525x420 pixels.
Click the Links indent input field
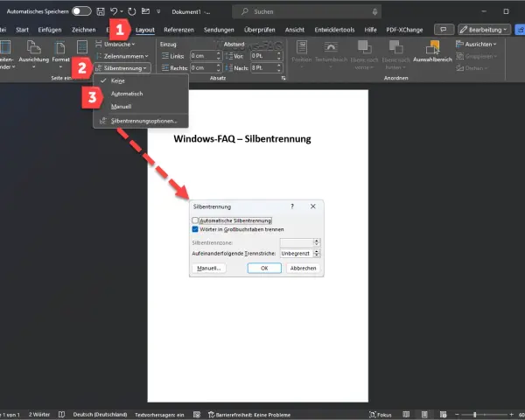click(203, 56)
